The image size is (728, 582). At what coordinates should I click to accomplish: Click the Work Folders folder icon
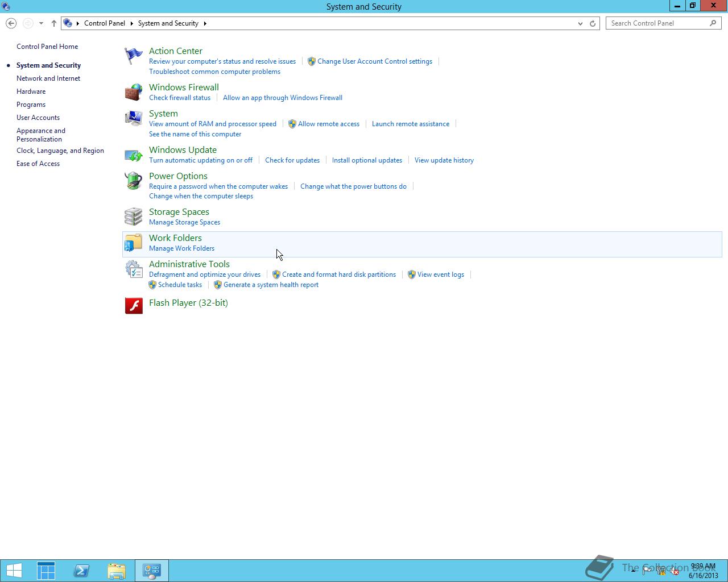[x=134, y=243]
